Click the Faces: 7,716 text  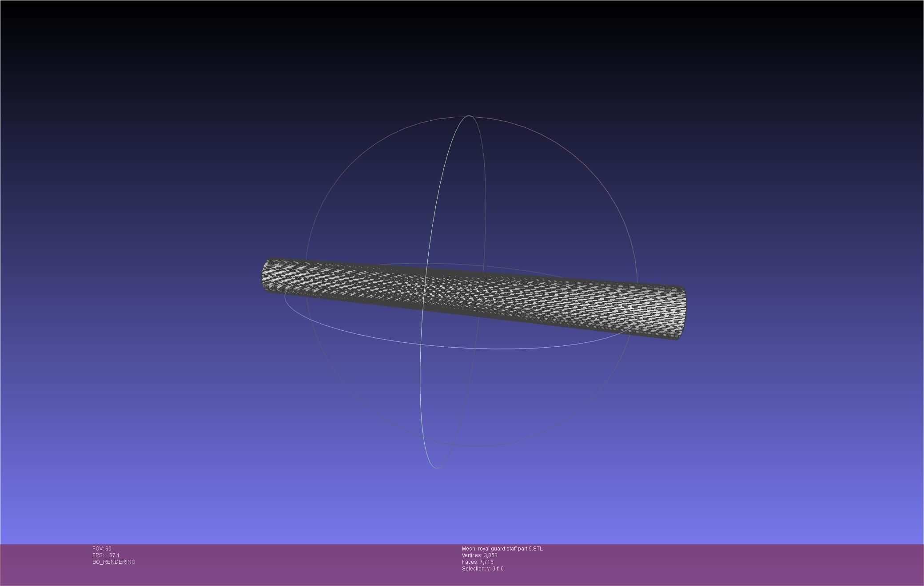point(478,562)
